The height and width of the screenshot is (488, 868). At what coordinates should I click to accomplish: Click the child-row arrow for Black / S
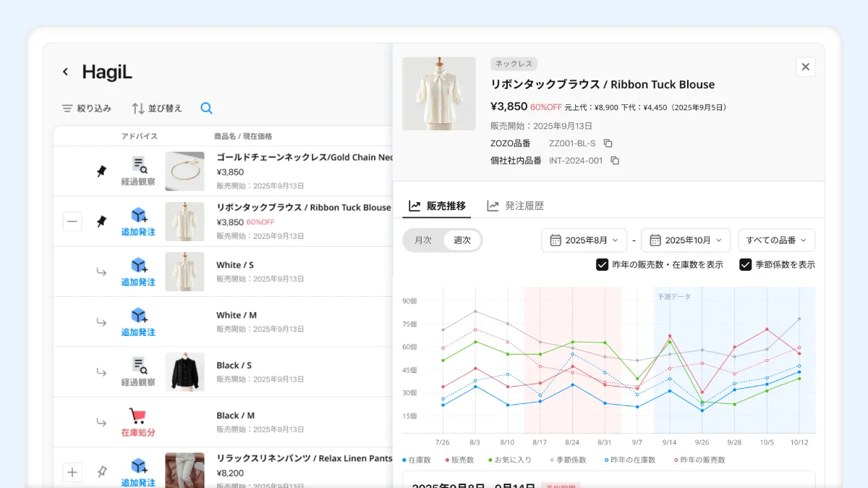[x=101, y=371]
